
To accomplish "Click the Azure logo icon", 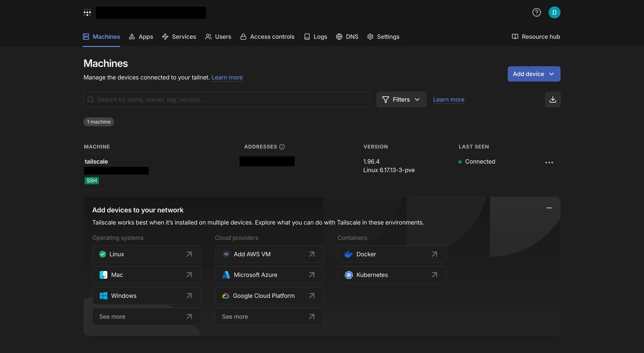I will (x=226, y=275).
